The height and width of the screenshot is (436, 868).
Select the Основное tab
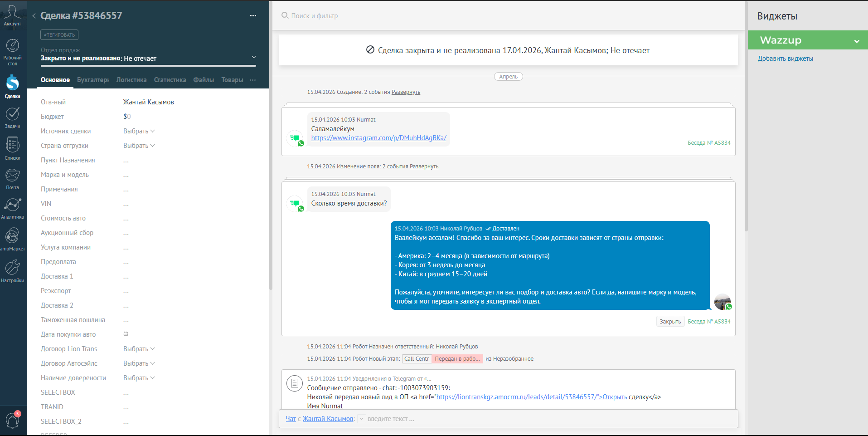point(55,80)
